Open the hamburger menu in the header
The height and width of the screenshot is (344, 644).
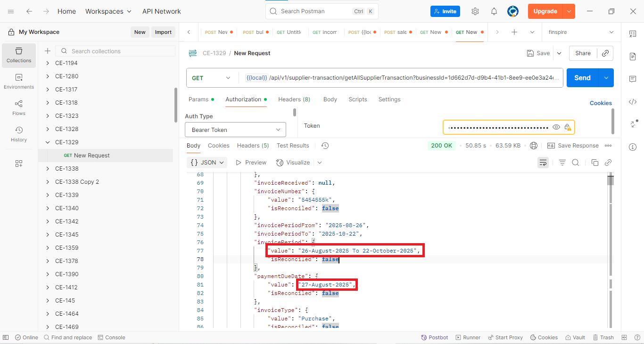point(11,11)
